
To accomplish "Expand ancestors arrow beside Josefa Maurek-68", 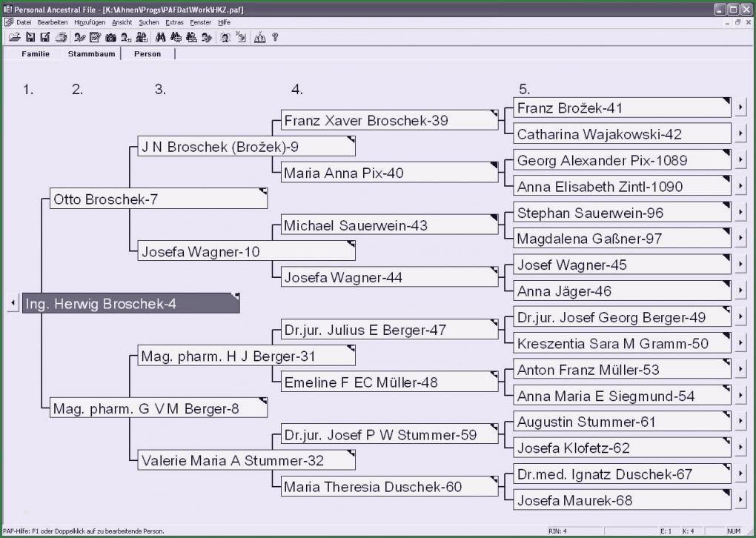I will click(x=740, y=500).
